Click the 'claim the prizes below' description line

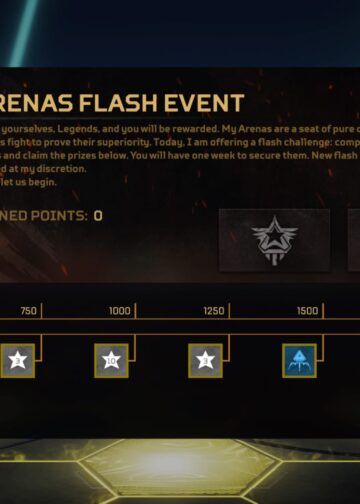coord(180,156)
